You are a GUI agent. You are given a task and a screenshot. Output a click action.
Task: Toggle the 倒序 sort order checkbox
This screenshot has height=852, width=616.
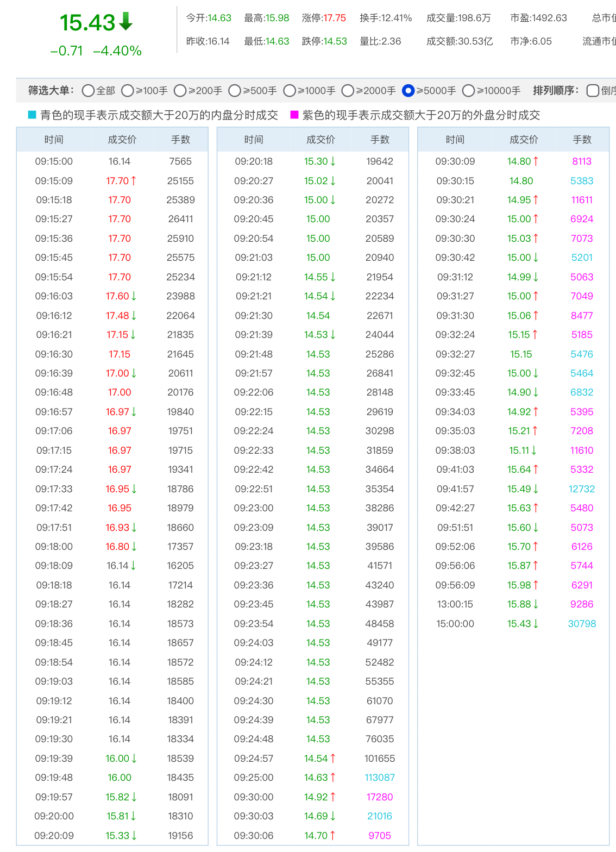click(593, 91)
